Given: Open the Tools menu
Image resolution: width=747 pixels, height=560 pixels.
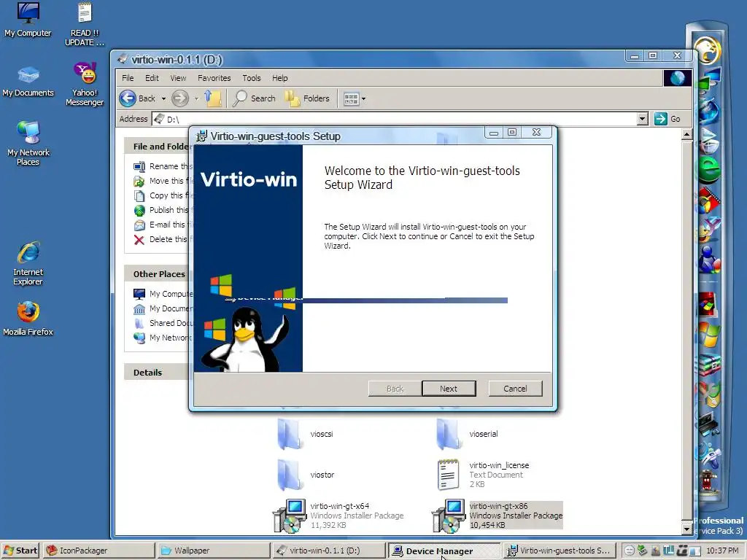Looking at the screenshot, I should click(251, 78).
